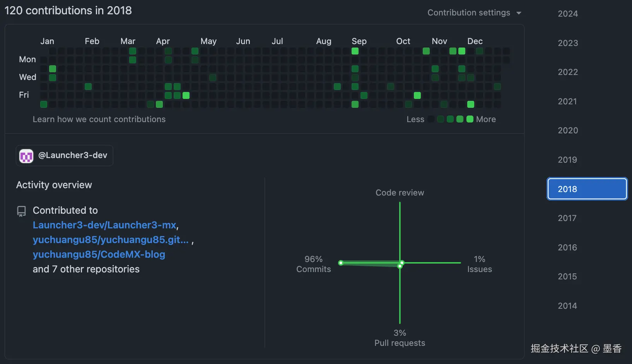Click "Learn how we count contributions"

coord(99,119)
